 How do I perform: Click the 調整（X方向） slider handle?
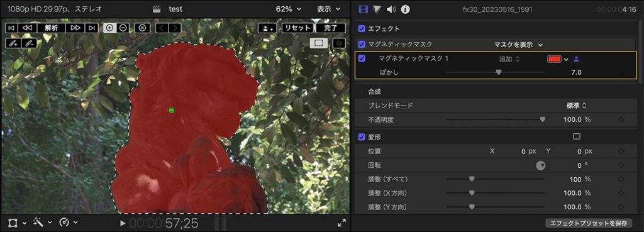pyautogui.click(x=472, y=192)
